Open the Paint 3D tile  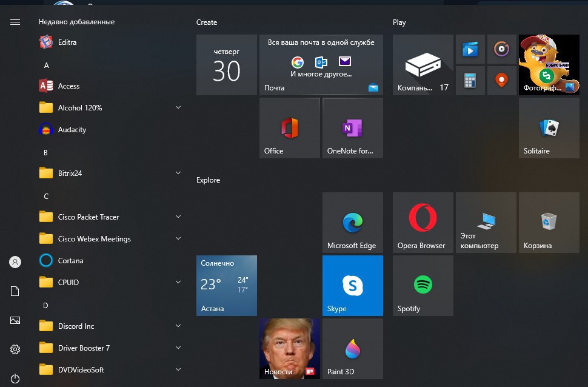coord(353,349)
